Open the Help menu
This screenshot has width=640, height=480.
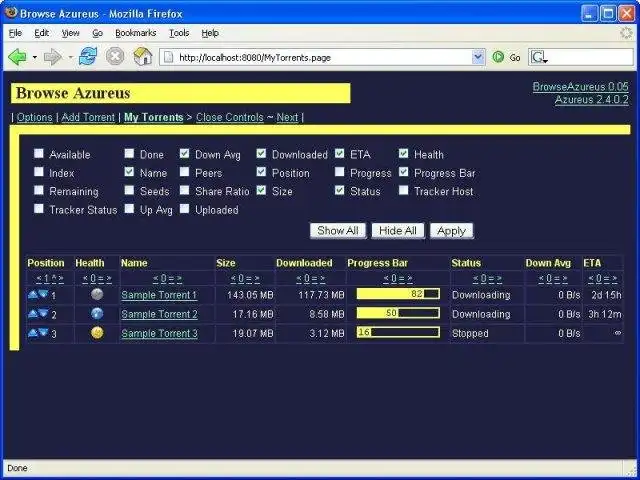[x=210, y=33]
